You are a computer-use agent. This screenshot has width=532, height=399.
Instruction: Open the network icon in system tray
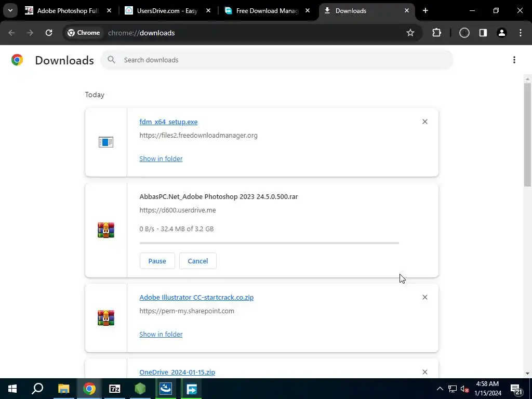click(453, 389)
